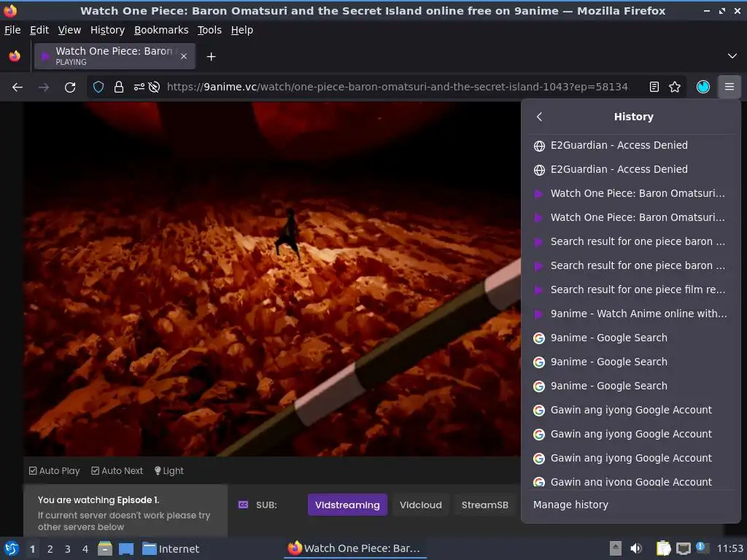Open the Internet launcher on taskbar
This screenshot has height=560, width=747.
[x=171, y=549]
